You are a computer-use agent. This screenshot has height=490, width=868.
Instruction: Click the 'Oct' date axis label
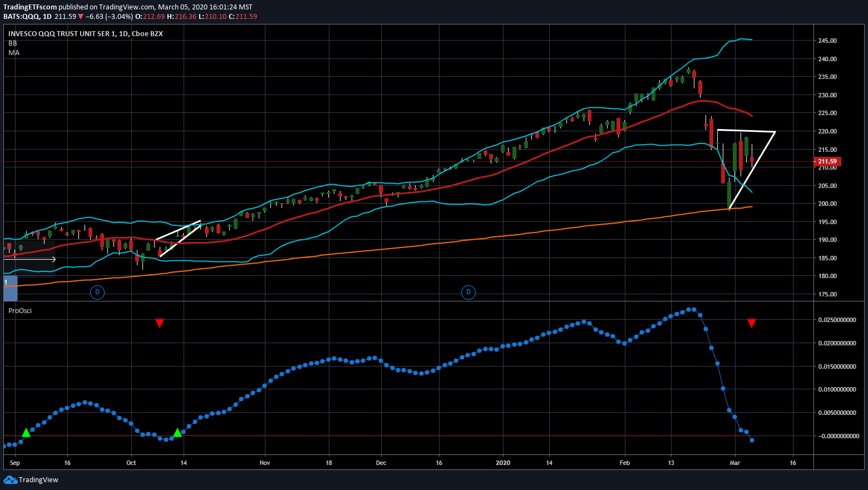pyautogui.click(x=131, y=463)
